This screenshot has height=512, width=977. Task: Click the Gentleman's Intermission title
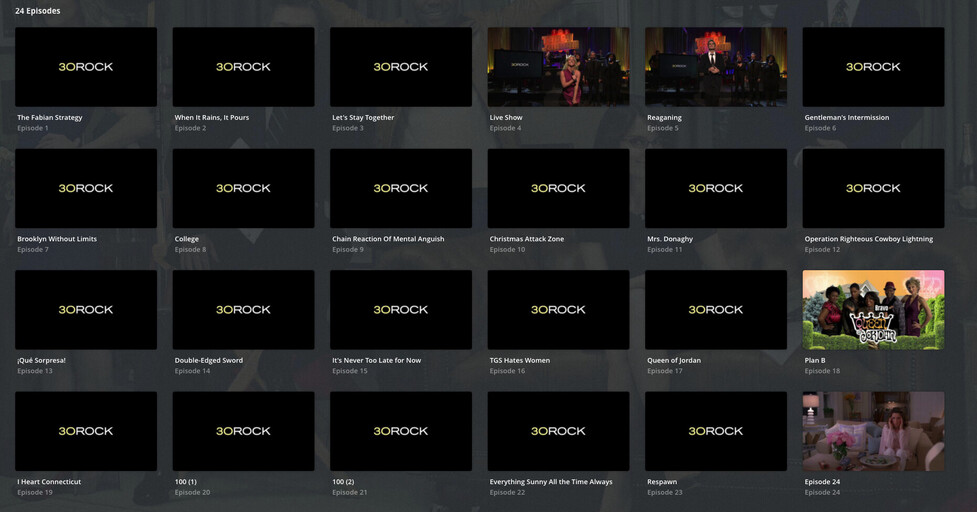(847, 117)
